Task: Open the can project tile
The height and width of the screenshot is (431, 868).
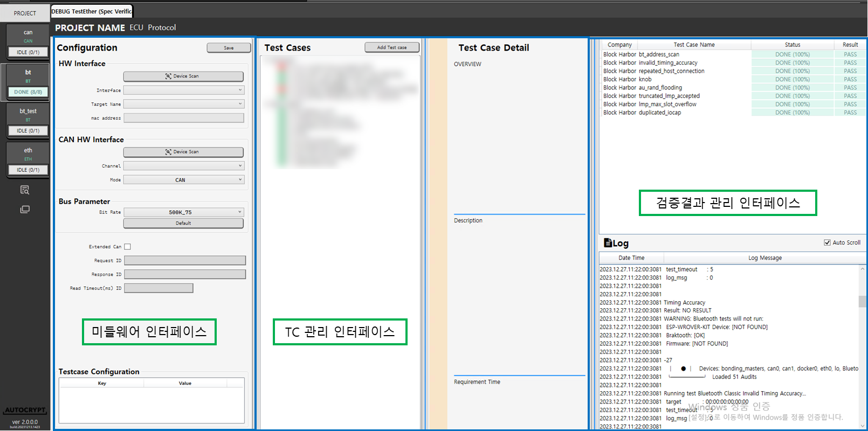Action: [x=28, y=43]
